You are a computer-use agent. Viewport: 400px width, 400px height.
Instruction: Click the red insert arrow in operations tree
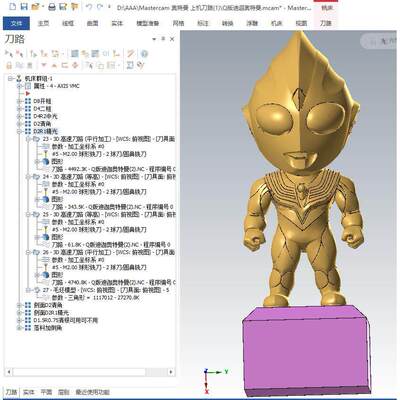click(x=28, y=94)
